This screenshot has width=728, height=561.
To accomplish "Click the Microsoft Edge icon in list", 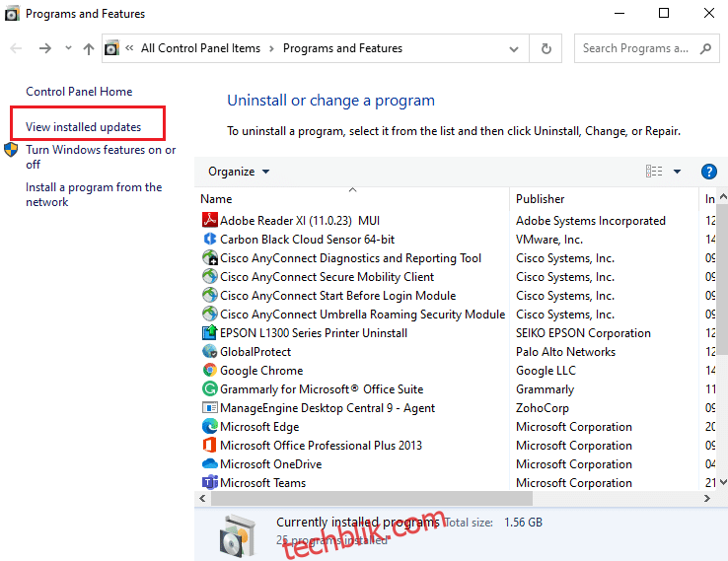I will click(x=210, y=426).
